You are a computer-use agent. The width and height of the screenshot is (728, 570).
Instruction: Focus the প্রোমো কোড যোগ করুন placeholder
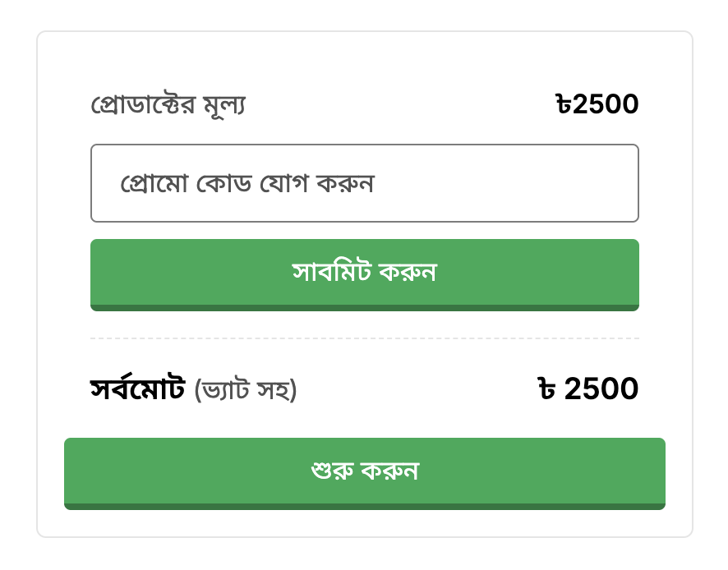[x=247, y=183]
